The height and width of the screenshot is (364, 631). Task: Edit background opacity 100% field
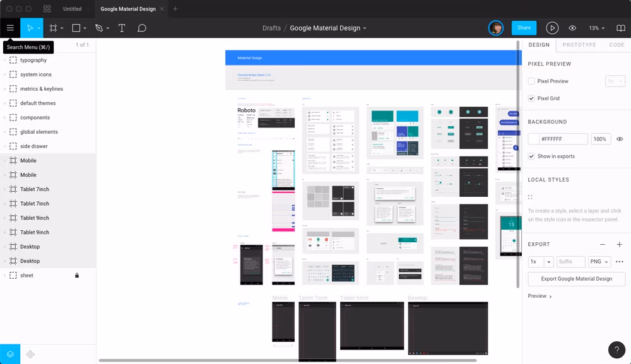tap(601, 139)
